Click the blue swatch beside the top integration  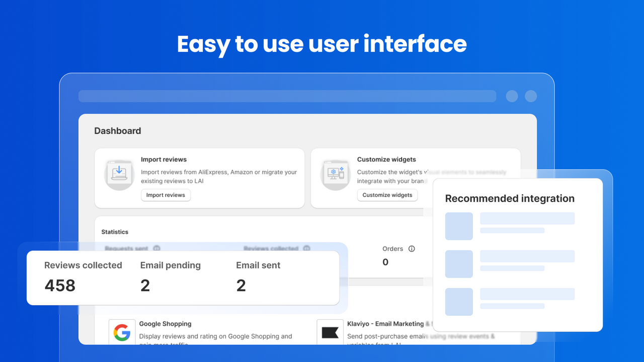[x=458, y=226]
